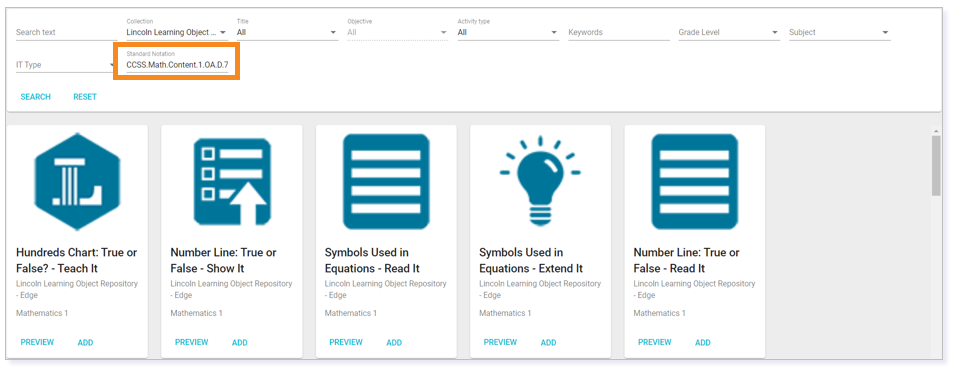956x373 pixels.
Task: Click the Hundreds Chart Teach It hexagon icon
Action: 77,182
